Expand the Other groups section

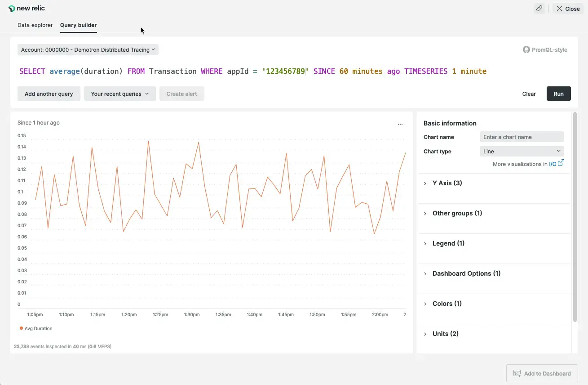[x=457, y=213]
